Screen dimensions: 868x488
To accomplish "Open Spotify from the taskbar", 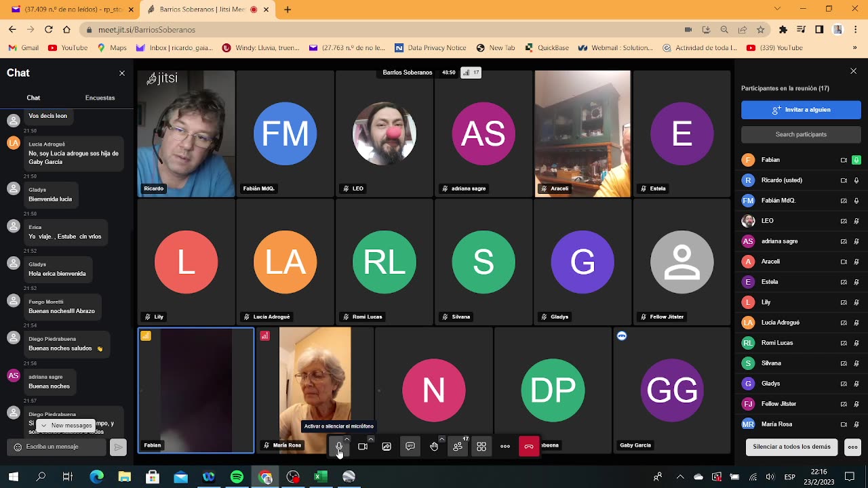I will point(237,477).
